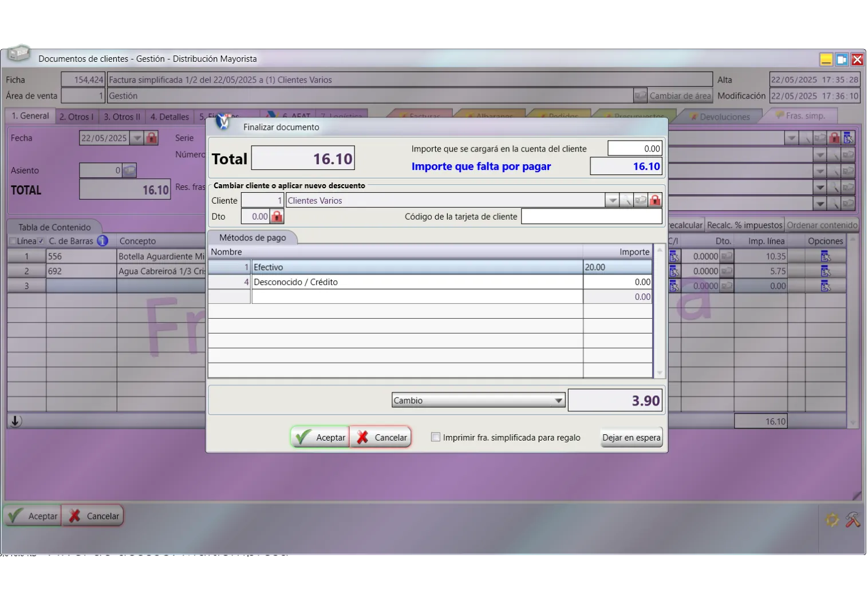
Task: Open the client record card icon in dialog
Action: (x=641, y=201)
